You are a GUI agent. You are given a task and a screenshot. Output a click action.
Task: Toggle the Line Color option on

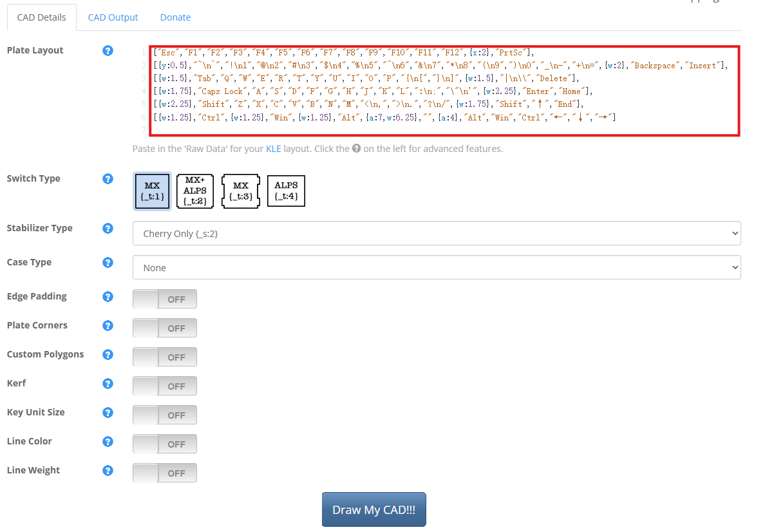164,444
